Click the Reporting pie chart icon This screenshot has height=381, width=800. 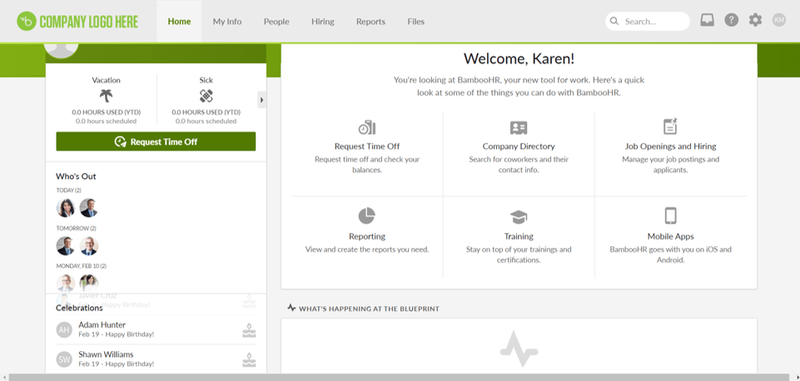click(x=367, y=216)
